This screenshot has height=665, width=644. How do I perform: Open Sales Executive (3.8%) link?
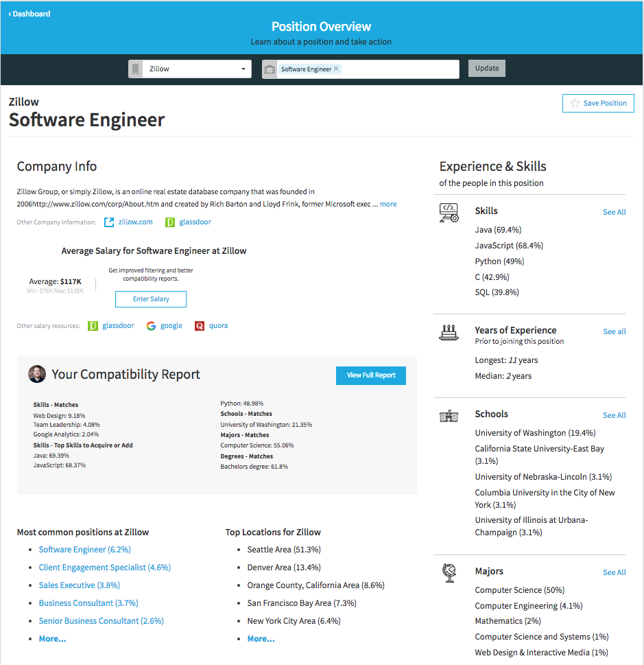coord(80,585)
